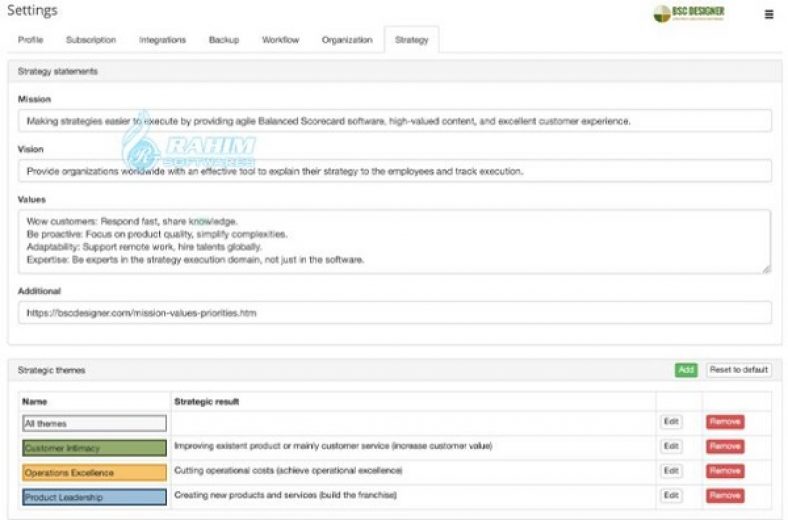Screen dimensions: 788x520
Task: Click the All themes name box
Action: (x=94, y=423)
